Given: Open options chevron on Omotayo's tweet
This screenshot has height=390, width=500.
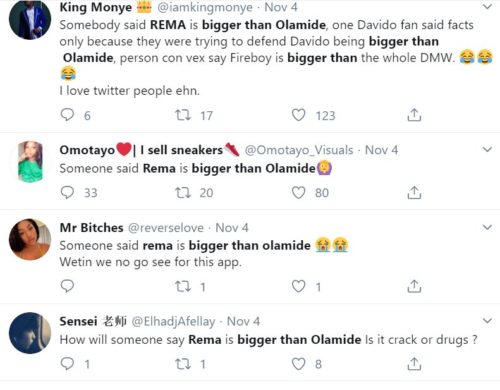Looking at the screenshot, I should tap(487, 150).
